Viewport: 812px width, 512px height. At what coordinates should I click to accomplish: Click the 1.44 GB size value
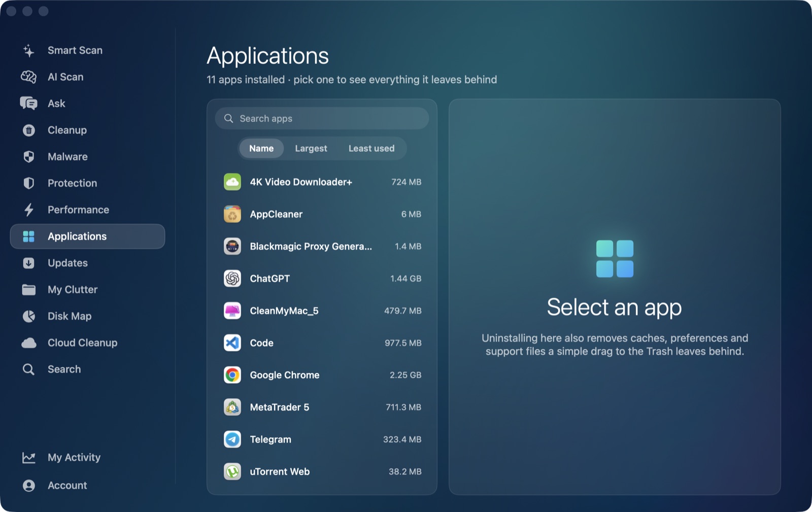click(x=406, y=279)
